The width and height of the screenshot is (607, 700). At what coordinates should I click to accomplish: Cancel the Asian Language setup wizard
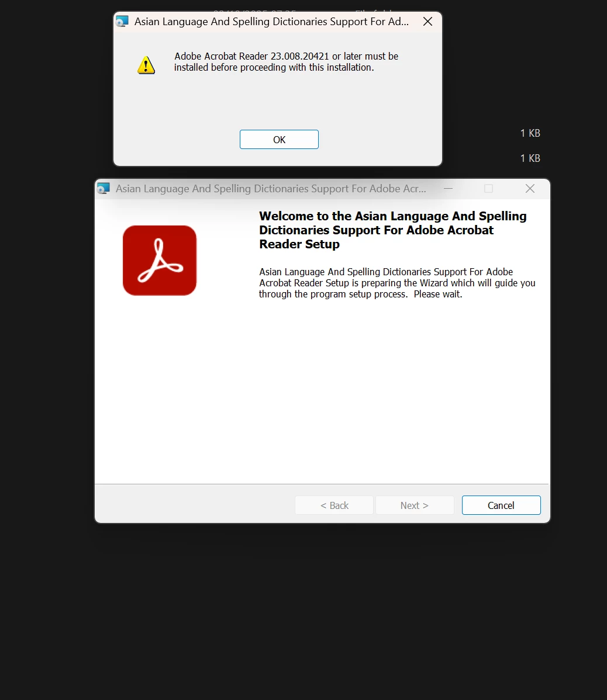[501, 505]
